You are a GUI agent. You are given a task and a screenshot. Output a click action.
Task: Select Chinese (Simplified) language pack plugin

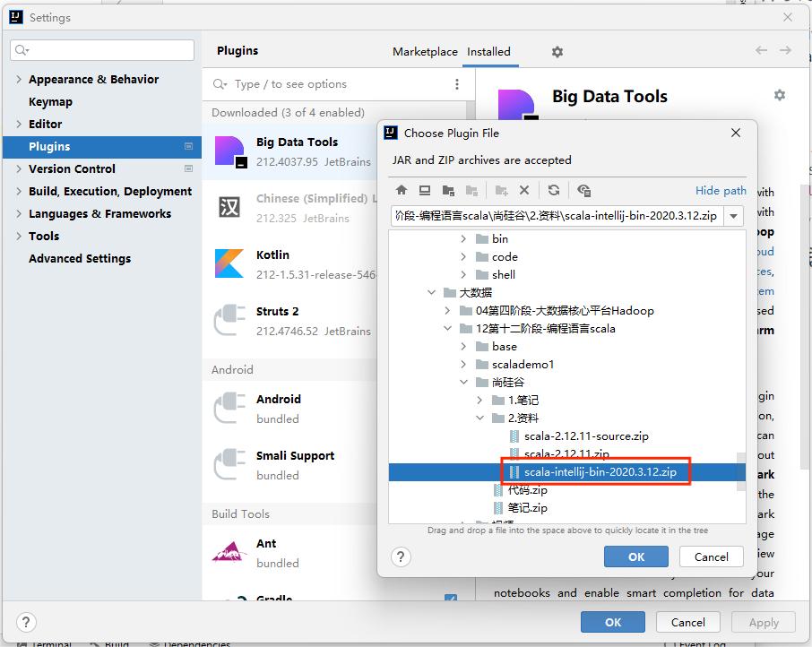(289, 208)
